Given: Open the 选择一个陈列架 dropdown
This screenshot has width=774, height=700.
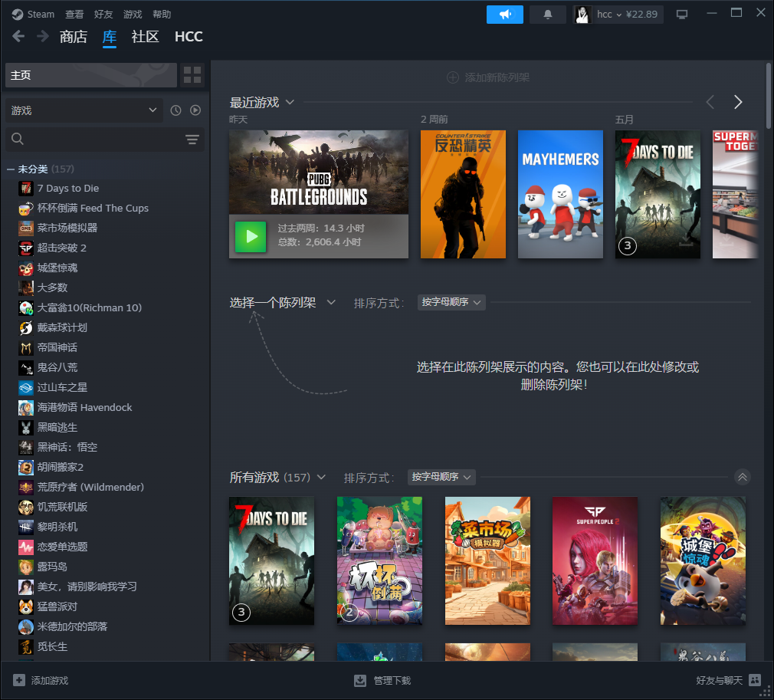Looking at the screenshot, I should 331,302.
